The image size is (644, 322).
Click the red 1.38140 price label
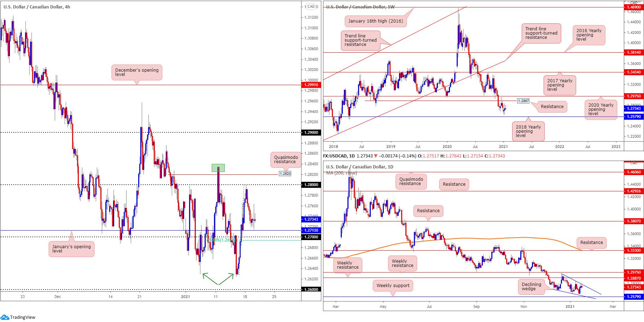634,52
